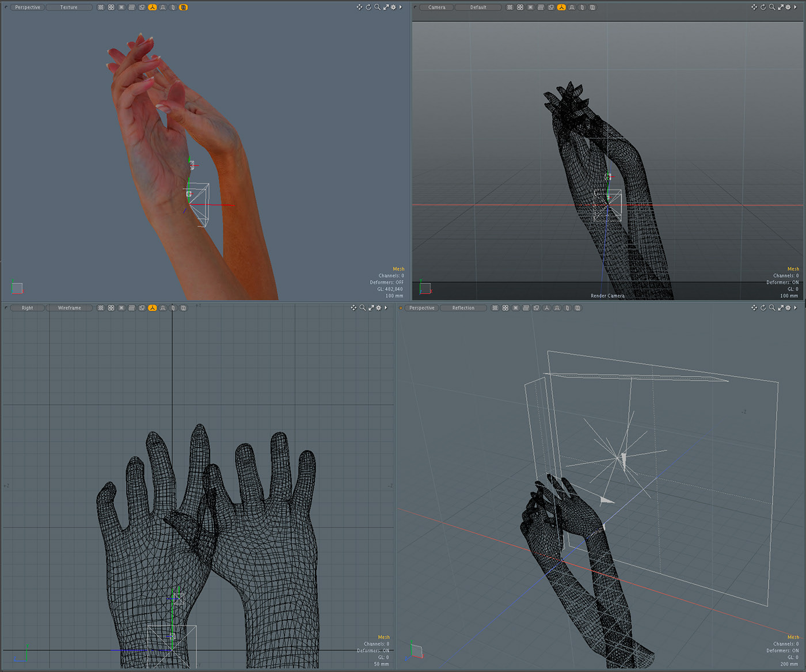This screenshot has width=806, height=672.
Task: Click the grid pattern icon in Camera viewport
Action: point(510,7)
